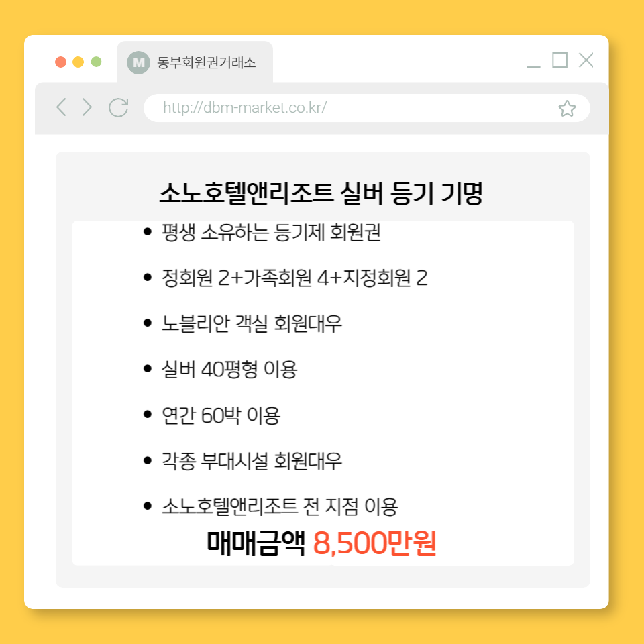Click the green traffic light dot
The width and height of the screenshot is (644, 644).
pyautogui.click(x=96, y=62)
